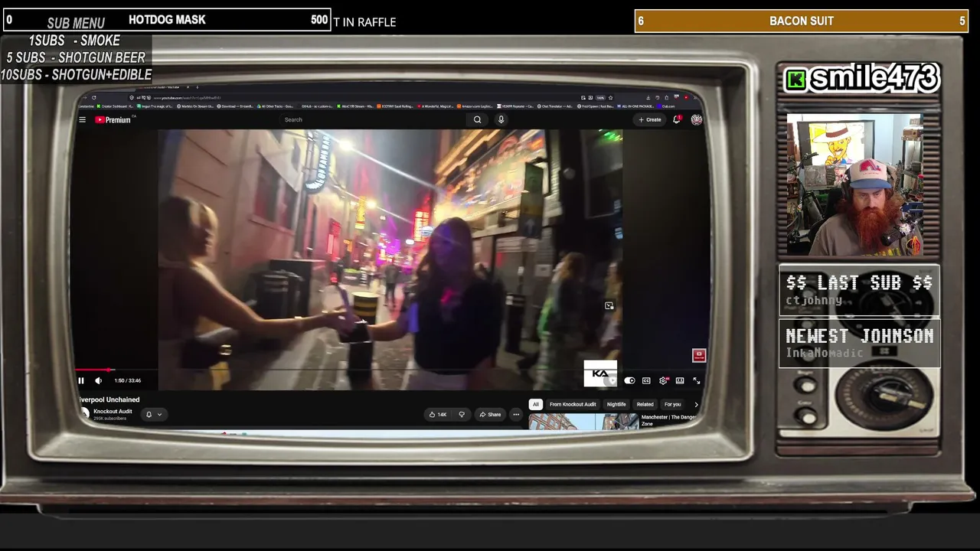Select the All filter chip

(536, 404)
